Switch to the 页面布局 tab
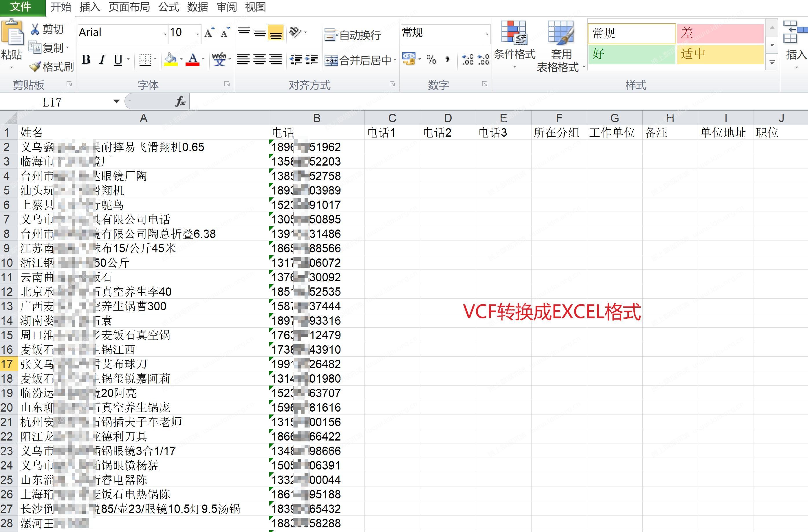 pos(129,7)
